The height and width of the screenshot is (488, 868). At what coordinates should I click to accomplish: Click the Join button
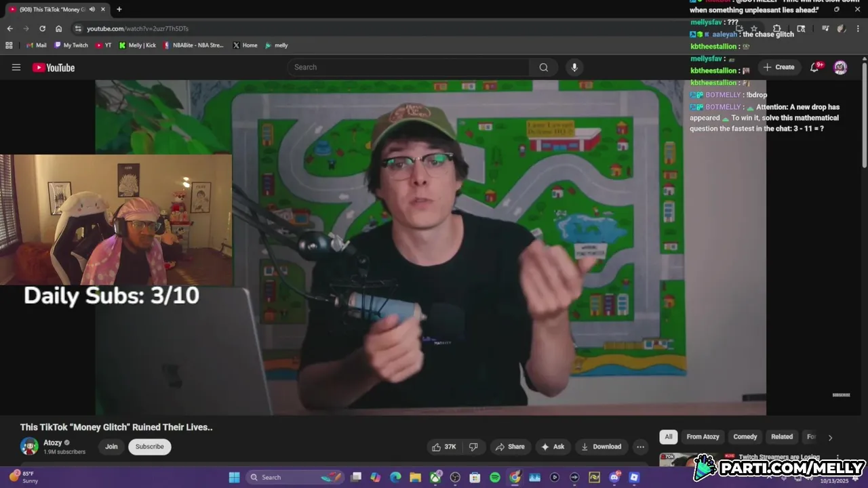pos(111,447)
